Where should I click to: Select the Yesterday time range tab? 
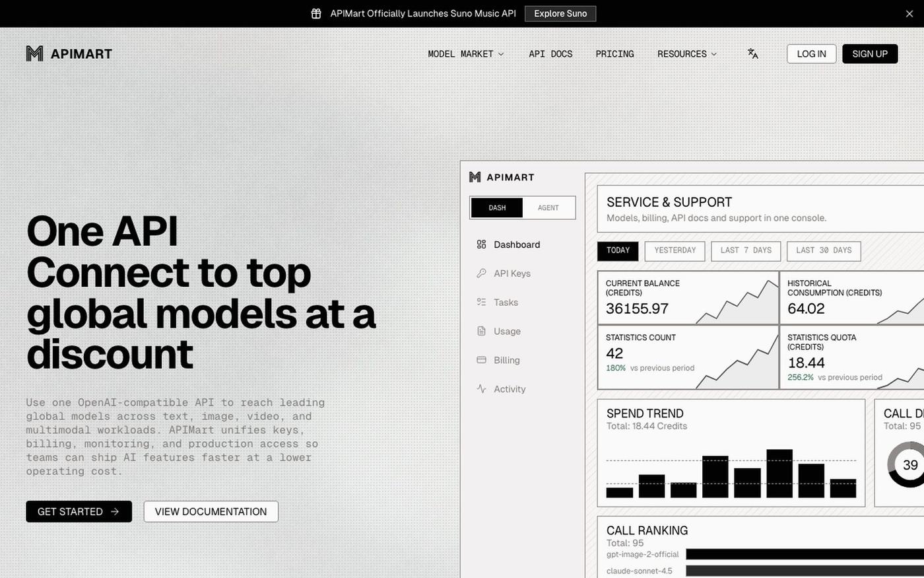(675, 250)
